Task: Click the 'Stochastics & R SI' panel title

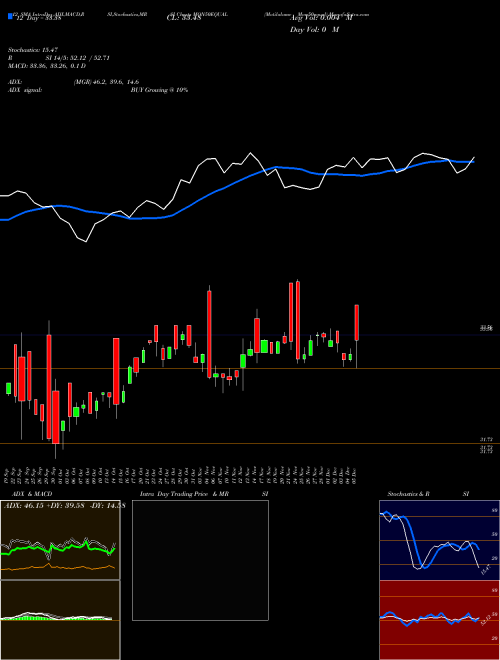Action: (x=428, y=494)
